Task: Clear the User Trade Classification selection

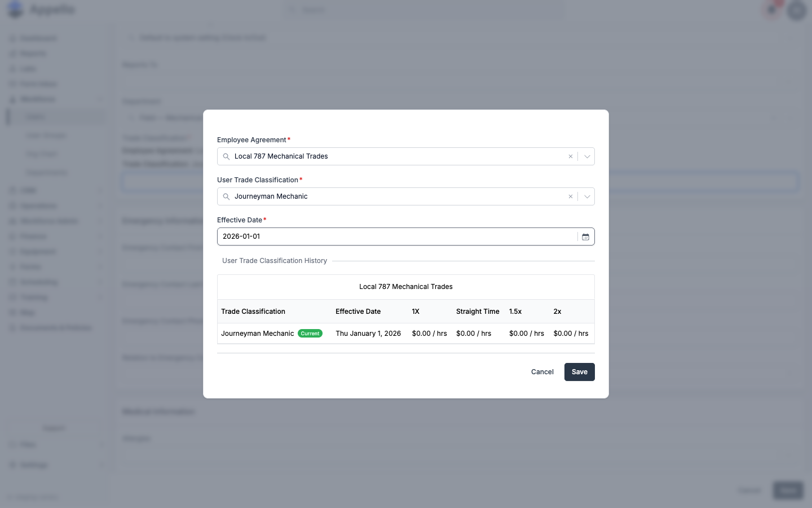Action: (571, 196)
